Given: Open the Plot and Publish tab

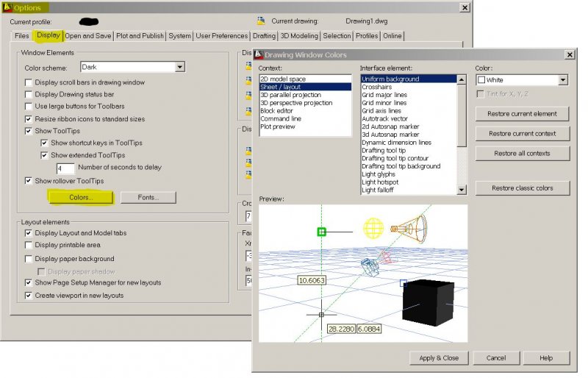Looking at the screenshot, I should click(x=140, y=35).
